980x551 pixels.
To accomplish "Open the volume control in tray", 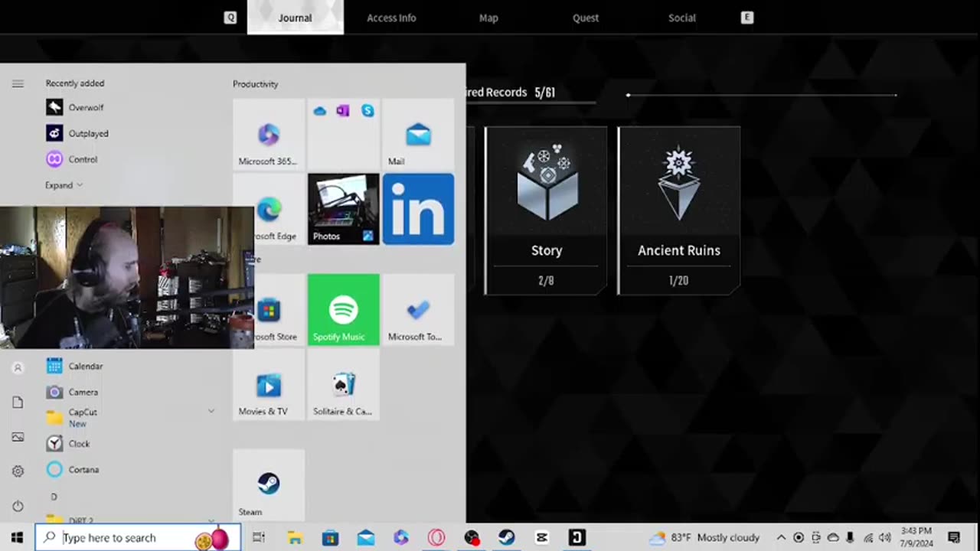I will pyautogui.click(x=885, y=537).
